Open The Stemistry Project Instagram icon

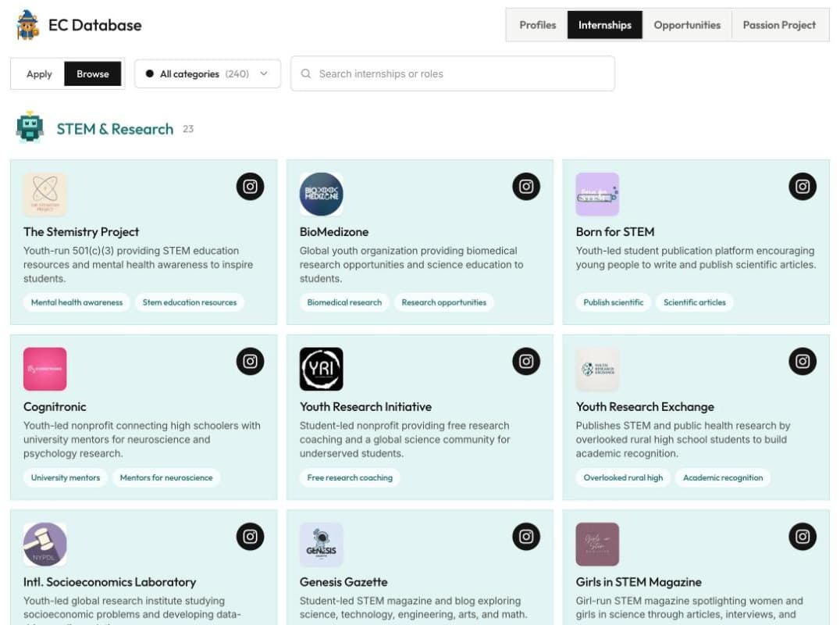click(x=250, y=187)
